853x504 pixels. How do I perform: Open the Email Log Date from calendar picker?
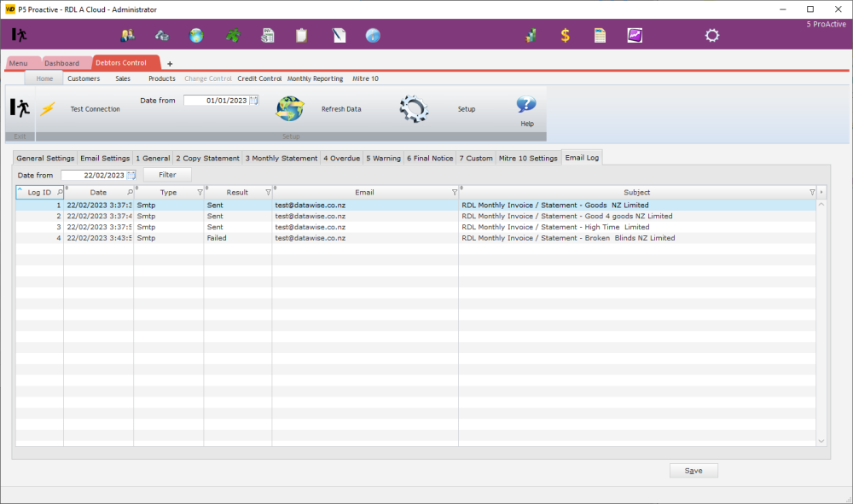[x=131, y=175]
